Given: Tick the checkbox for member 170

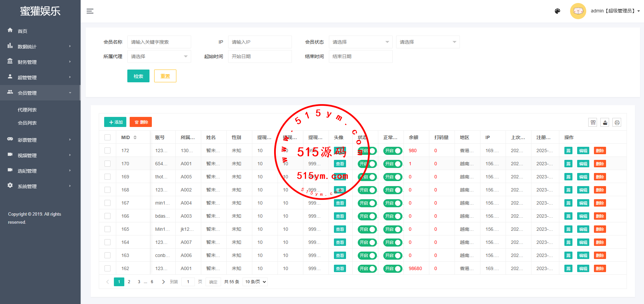Looking at the screenshot, I should 108,164.
